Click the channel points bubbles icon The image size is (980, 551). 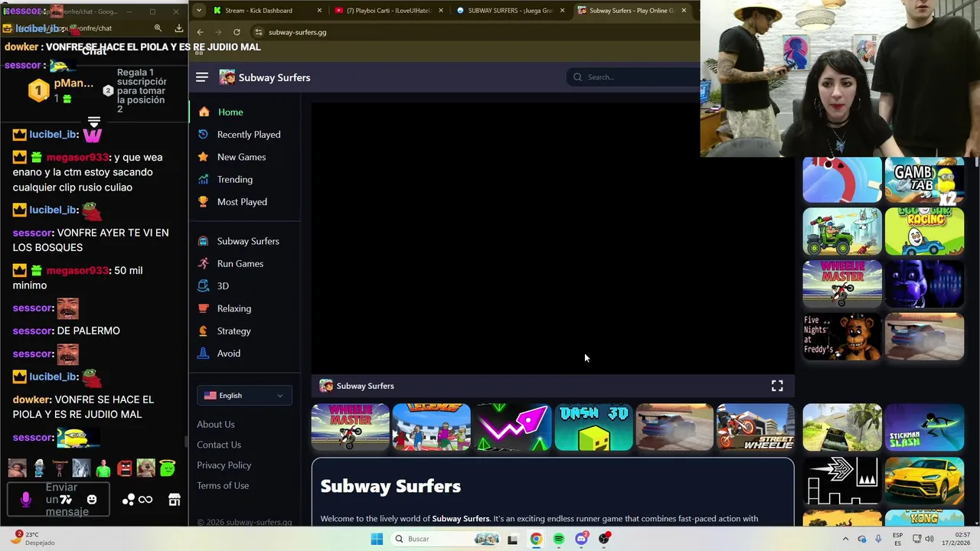[128, 500]
